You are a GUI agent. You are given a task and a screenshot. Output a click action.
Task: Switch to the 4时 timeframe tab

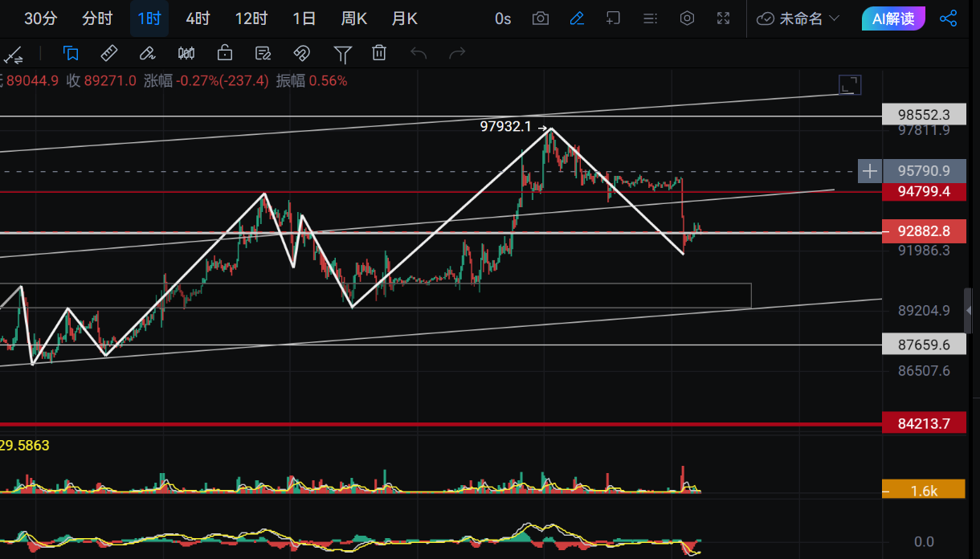coord(198,18)
